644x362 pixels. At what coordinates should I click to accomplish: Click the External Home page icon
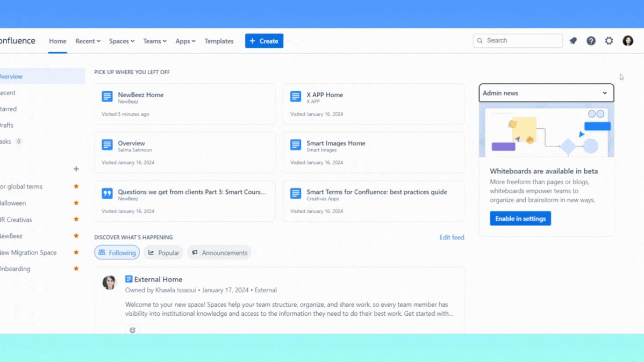click(x=128, y=279)
